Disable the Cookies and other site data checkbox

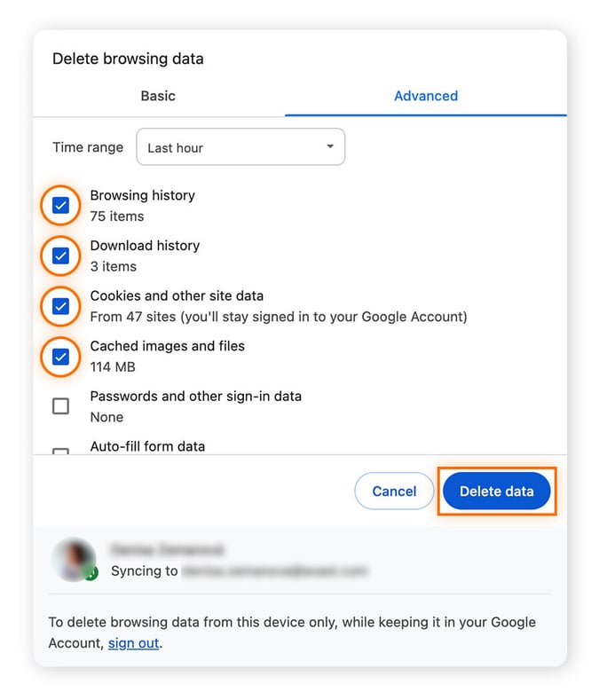pos(60,307)
